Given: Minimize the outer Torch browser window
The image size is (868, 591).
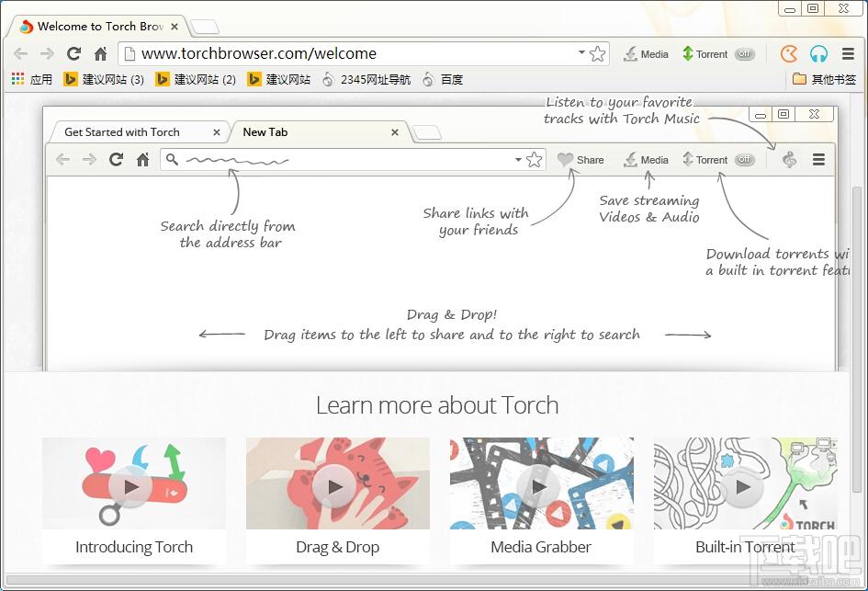Looking at the screenshot, I should 790,8.
